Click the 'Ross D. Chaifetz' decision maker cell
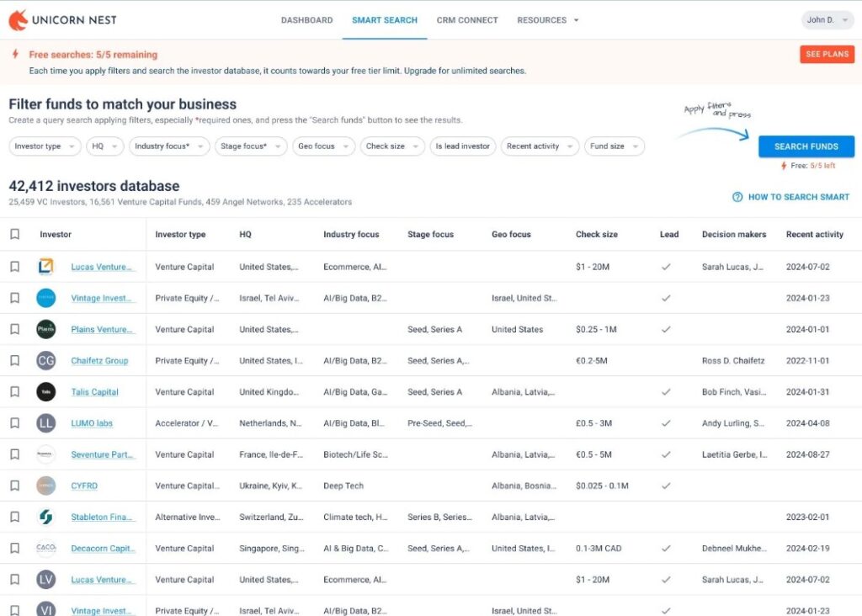Image resolution: width=862 pixels, height=616 pixels. coord(733,360)
